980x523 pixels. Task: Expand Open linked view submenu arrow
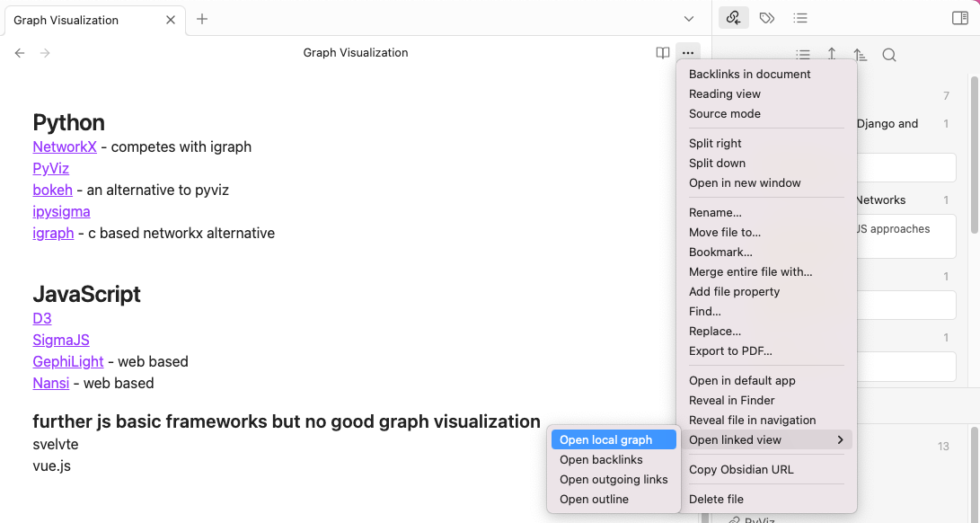click(x=840, y=439)
